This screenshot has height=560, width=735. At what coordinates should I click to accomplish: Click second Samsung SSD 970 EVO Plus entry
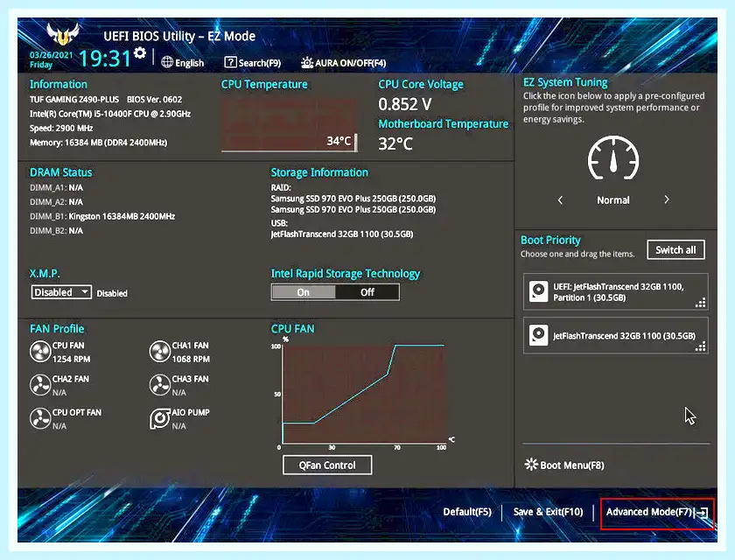(x=353, y=209)
